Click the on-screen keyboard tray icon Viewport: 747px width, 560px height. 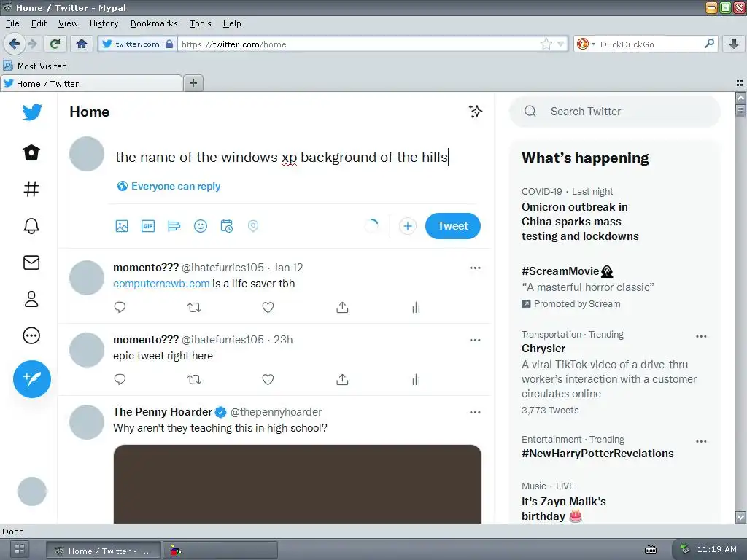pyautogui.click(x=650, y=550)
